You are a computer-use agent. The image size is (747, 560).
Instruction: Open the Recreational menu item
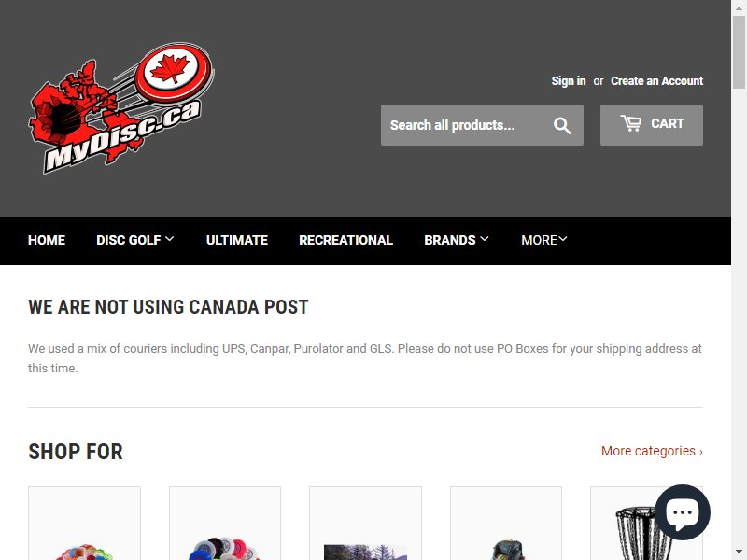pos(345,240)
